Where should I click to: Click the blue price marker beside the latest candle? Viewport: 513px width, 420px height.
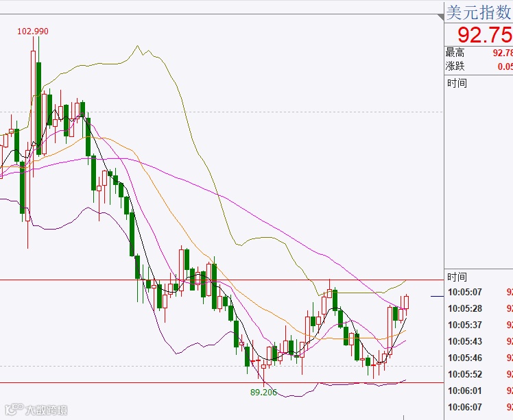[437, 297]
